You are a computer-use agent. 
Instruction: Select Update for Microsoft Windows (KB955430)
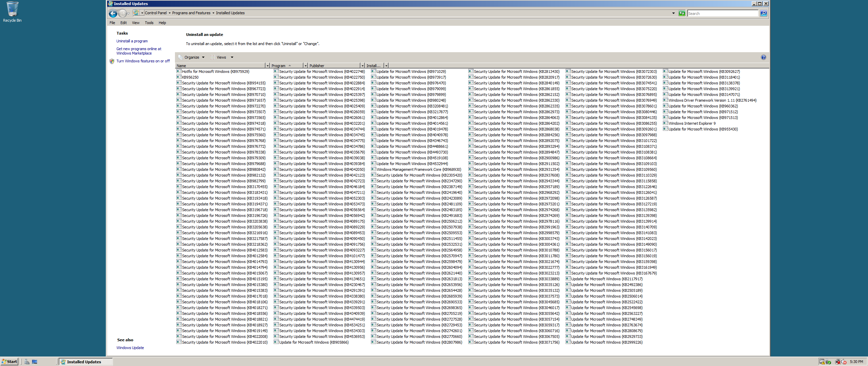click(x=701, y=129)
